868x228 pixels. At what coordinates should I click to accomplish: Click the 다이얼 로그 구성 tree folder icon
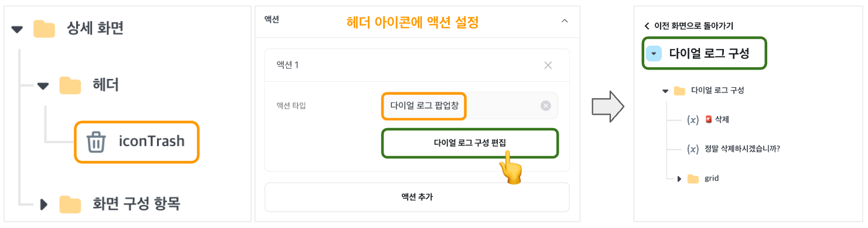(x=679, y=91)
